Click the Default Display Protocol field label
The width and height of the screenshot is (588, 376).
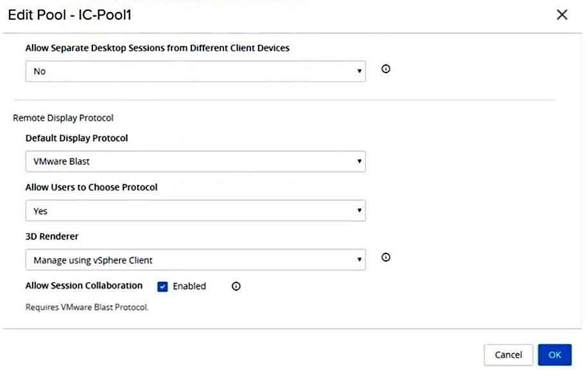pos(76,138)
